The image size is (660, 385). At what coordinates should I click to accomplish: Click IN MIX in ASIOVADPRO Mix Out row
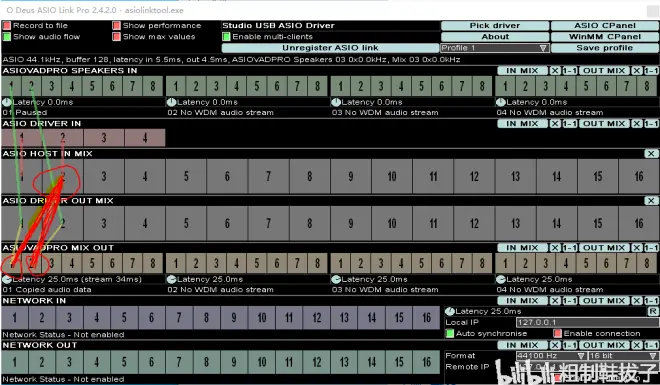(523, 248)
